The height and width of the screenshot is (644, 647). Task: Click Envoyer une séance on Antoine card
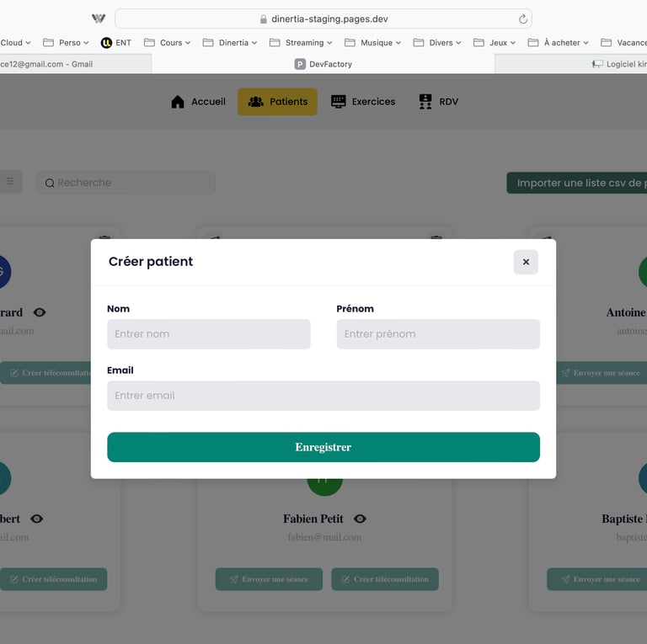pos(601,373)
